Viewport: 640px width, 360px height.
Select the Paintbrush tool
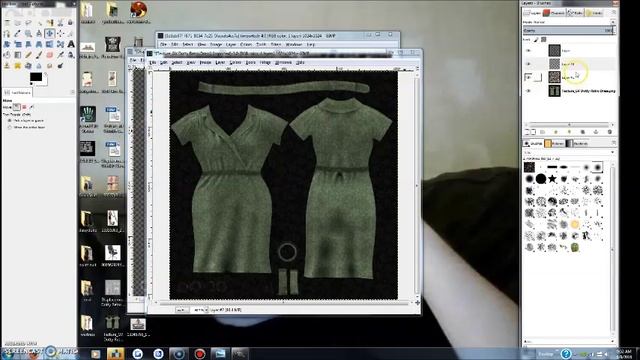coord(39,55)
